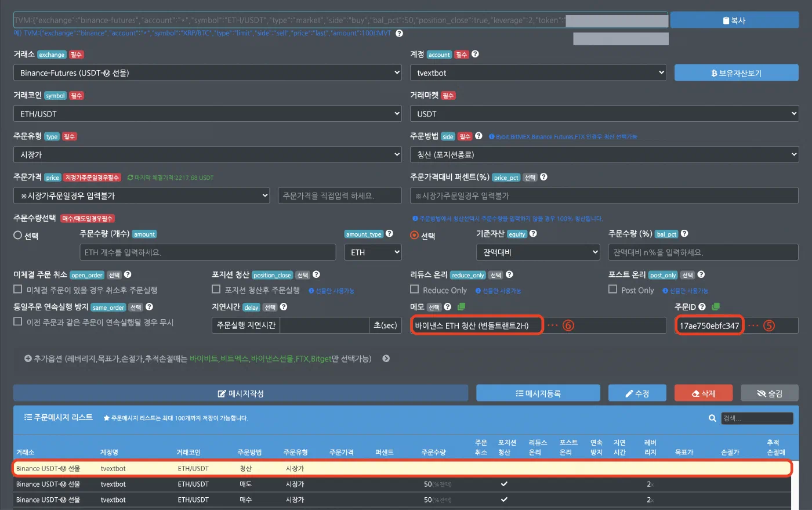Click help icon beside example TVM message
Image resolution: width=812 pixels, height=510 pixels.
(x=399, y=33)
